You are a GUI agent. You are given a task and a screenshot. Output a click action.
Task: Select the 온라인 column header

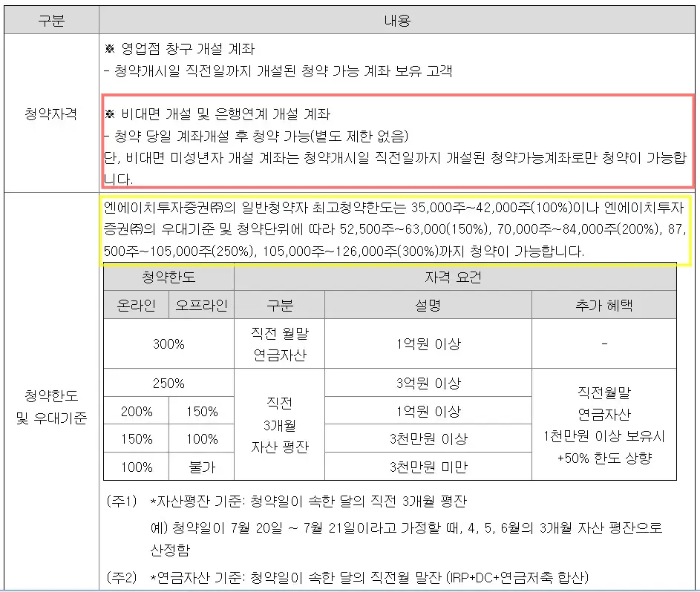coord(136,305)
